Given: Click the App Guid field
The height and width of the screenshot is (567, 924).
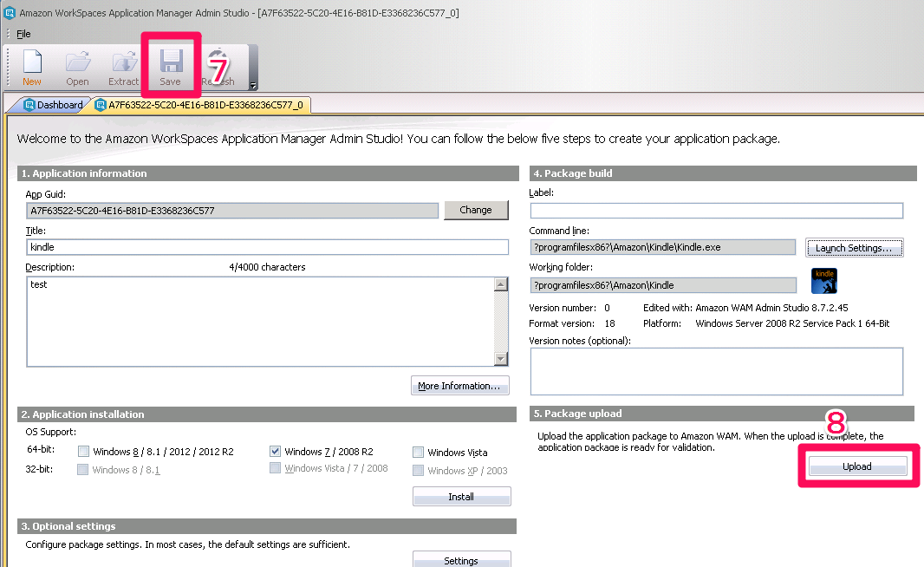Looking at the screenshot, I should point(232,211).
